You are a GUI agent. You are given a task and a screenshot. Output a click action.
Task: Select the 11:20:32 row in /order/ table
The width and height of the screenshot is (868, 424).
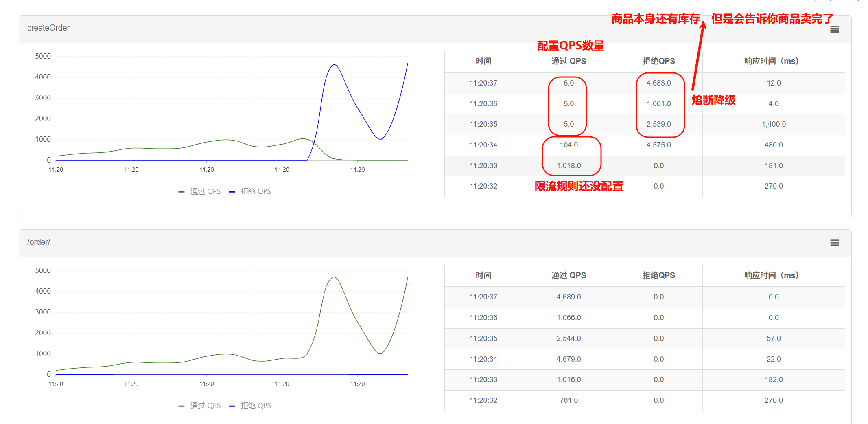(483, 400)
